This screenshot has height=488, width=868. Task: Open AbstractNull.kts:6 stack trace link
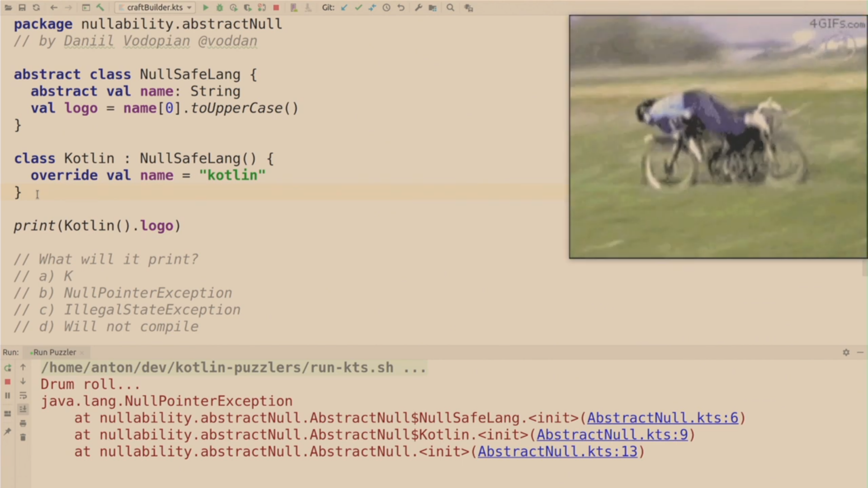[662, 418]
